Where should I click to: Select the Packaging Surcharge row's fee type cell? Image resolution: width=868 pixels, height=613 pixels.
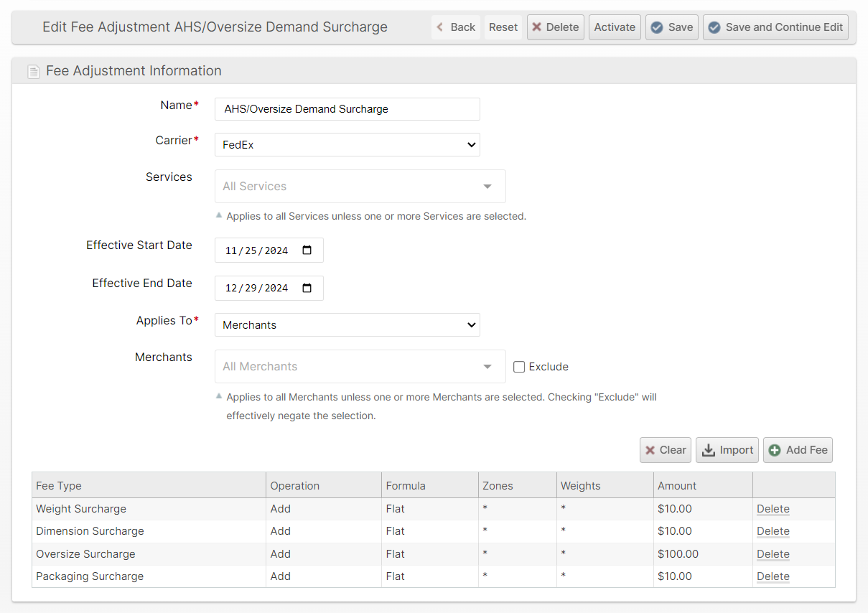[90, 576]
